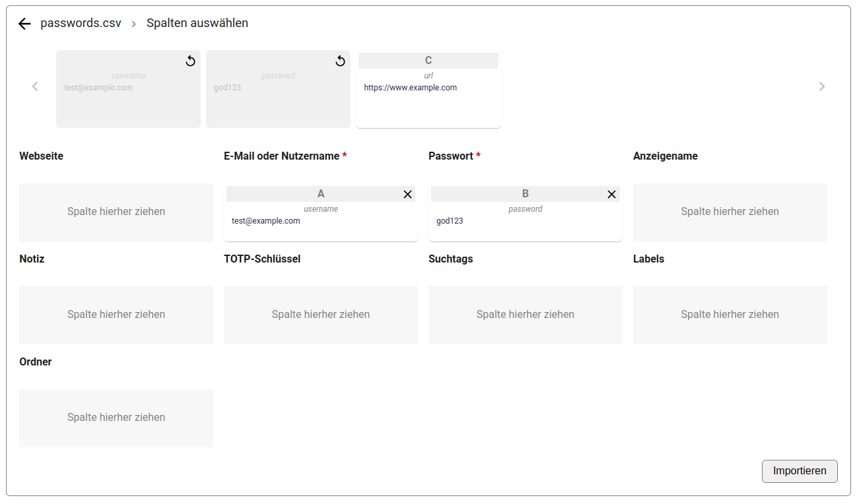Click the Labels drop zone

coord(730,315)
